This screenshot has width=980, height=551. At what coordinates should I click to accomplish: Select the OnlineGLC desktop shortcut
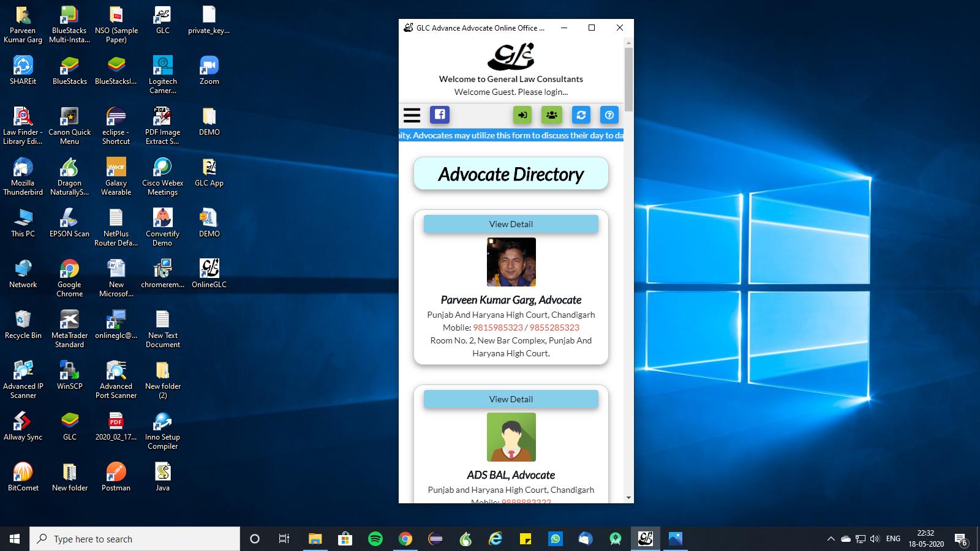pos(209,273)
